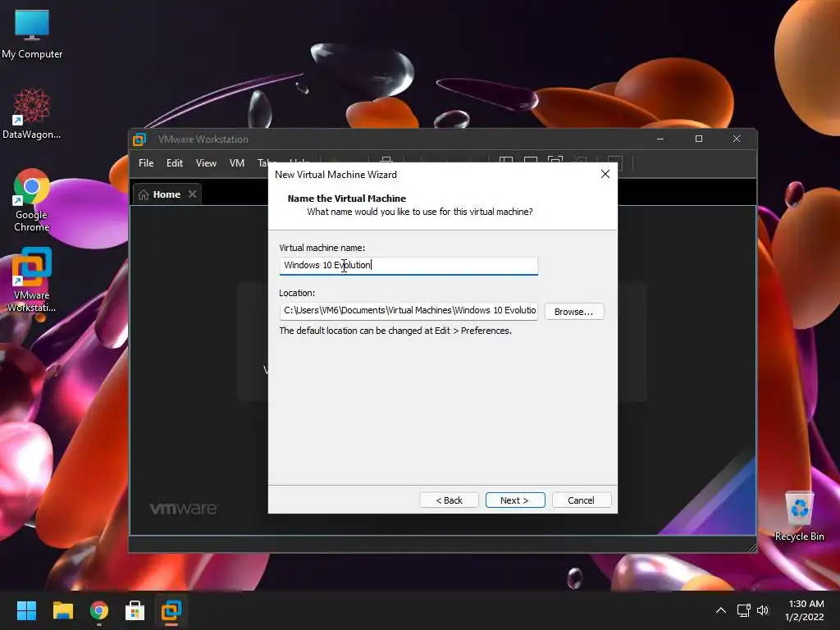
Task: Open the clock showing 1:30 AM
Action: [806, 610]
